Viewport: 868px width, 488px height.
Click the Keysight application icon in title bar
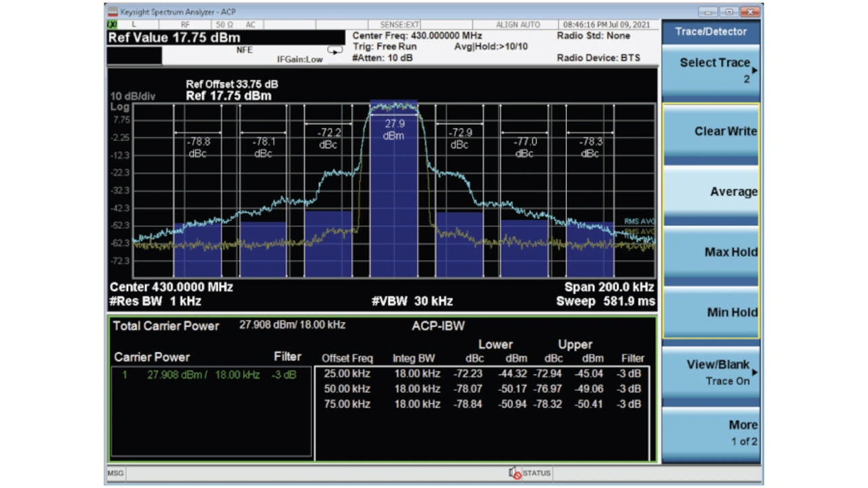click(112, 12)
